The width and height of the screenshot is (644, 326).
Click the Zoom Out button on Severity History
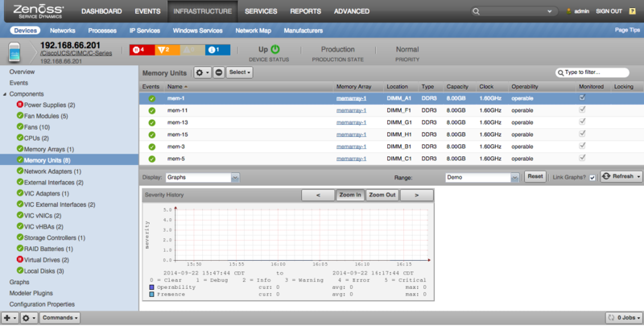pos(382,195)
